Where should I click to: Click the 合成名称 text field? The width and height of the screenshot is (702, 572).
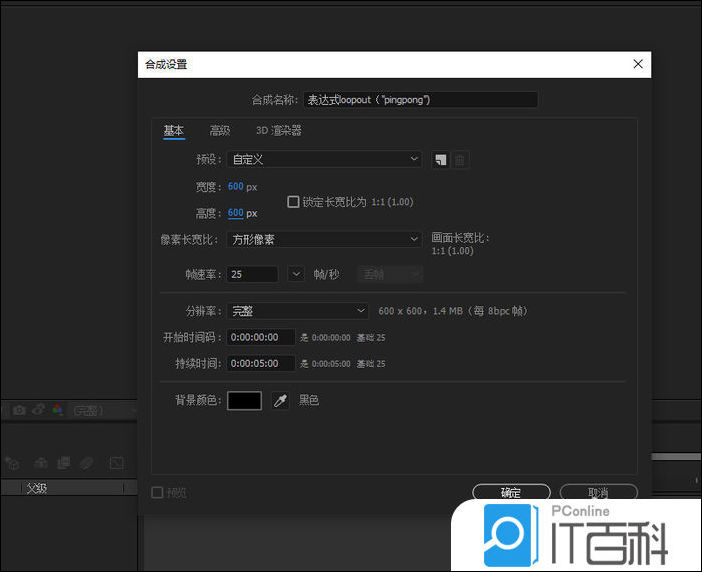click(420, 100)
